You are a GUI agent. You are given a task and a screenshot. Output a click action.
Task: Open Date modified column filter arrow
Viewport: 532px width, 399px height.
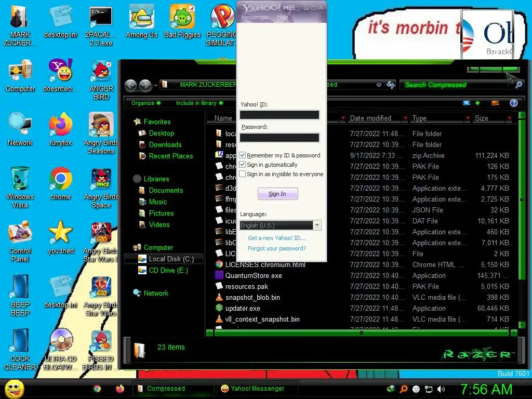tap(405, 118)
